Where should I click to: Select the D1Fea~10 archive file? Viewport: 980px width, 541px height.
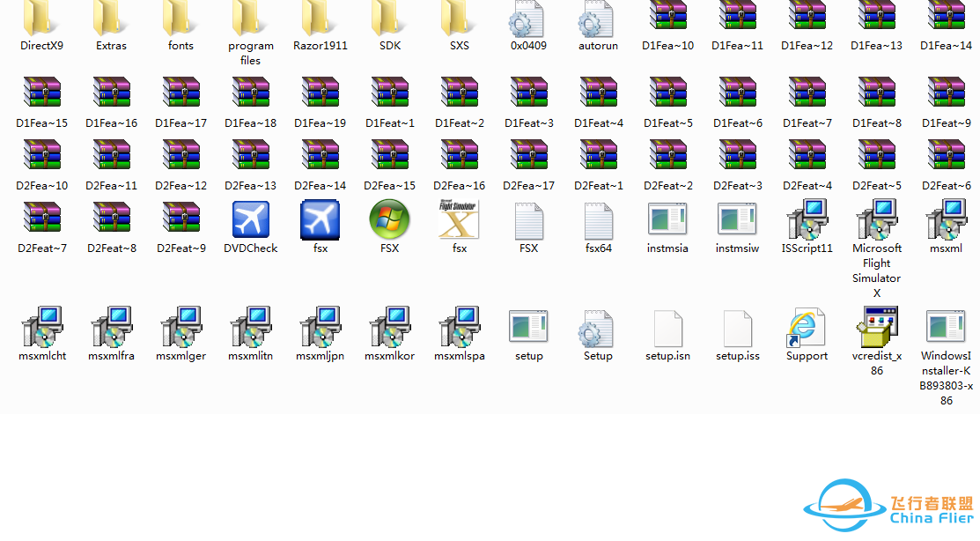(x=667, y=19)
